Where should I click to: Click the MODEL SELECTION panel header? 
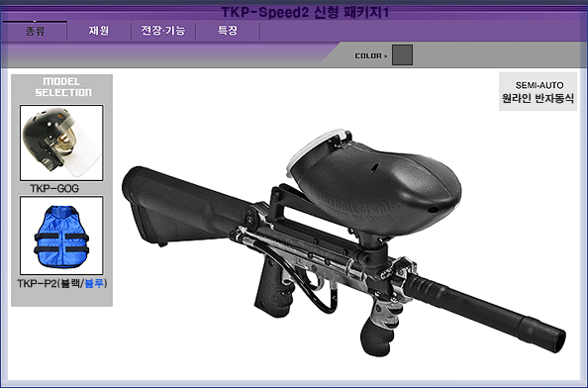click(63, 87)
